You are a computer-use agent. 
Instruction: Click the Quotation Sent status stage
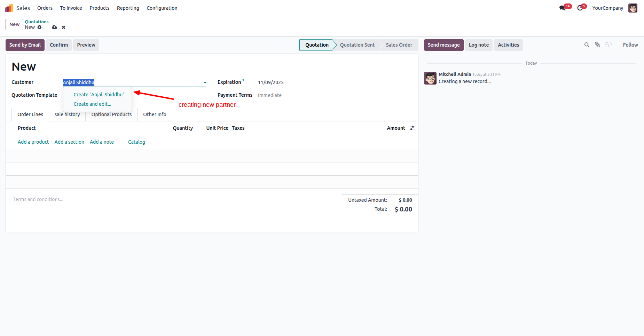357,45
